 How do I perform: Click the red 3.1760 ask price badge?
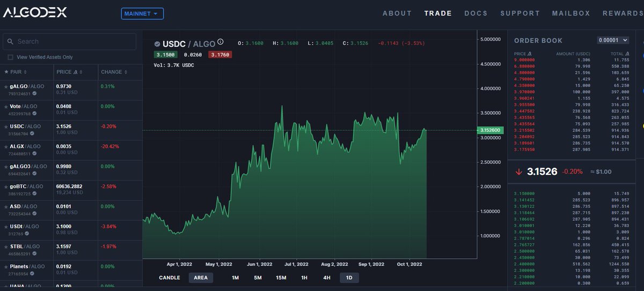(221, 55)
